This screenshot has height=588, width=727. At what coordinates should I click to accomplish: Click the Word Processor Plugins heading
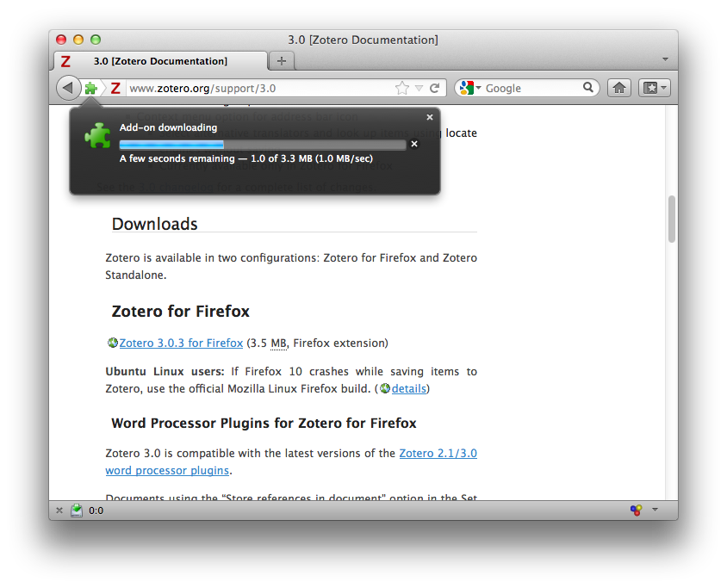click(264, 423)
